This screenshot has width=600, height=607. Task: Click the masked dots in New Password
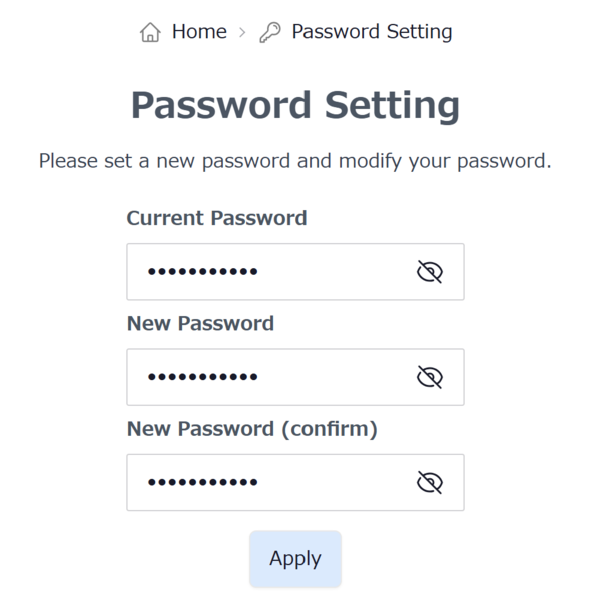click(x=202, y=377)
